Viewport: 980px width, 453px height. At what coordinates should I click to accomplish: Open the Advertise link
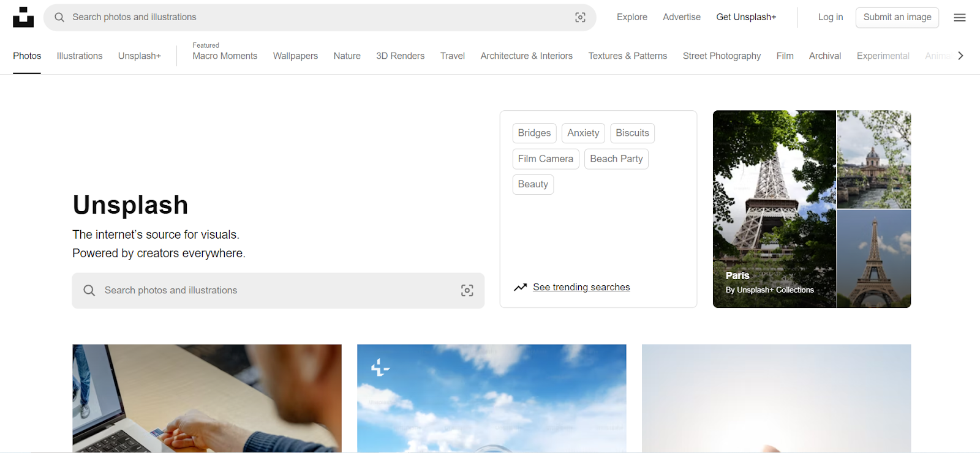pyautogui.click(x=682, y=17)
